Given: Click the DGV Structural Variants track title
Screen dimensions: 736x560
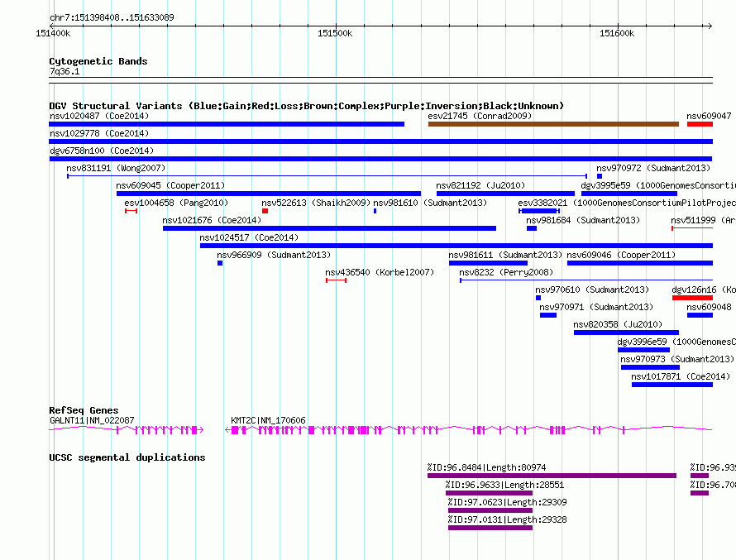Looking at the screenshot, I should tap(307, 106).
